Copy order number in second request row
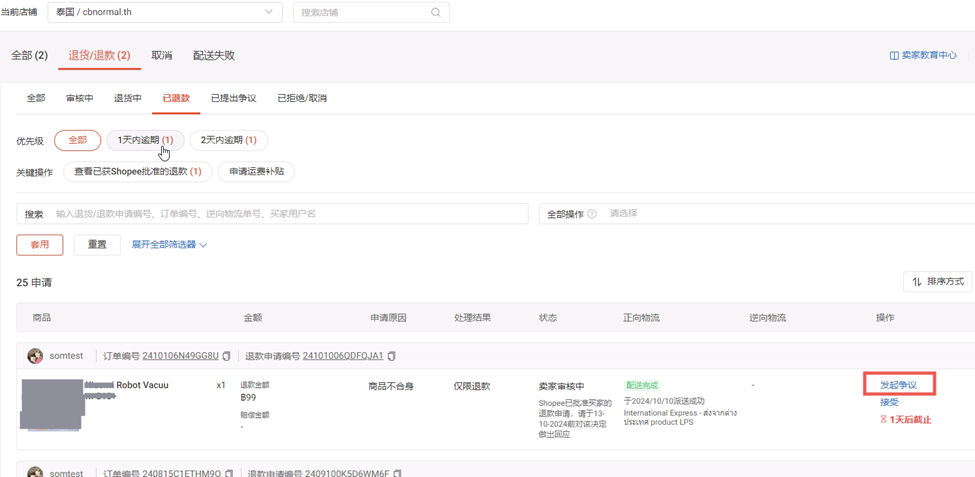Screen dimensions: 975x477 [228, 473]
